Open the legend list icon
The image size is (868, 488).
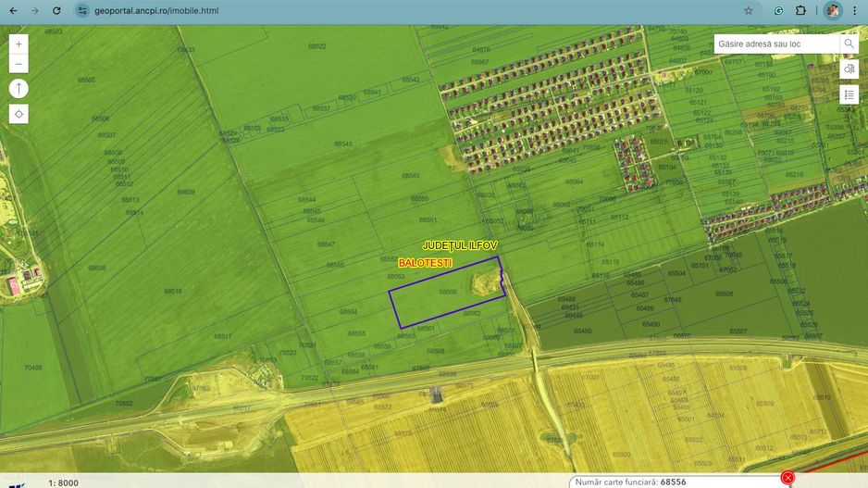coord(849,94)
